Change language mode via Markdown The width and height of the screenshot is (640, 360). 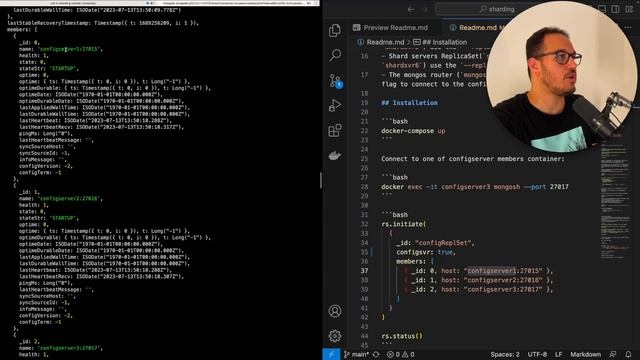tap(585, 354)
